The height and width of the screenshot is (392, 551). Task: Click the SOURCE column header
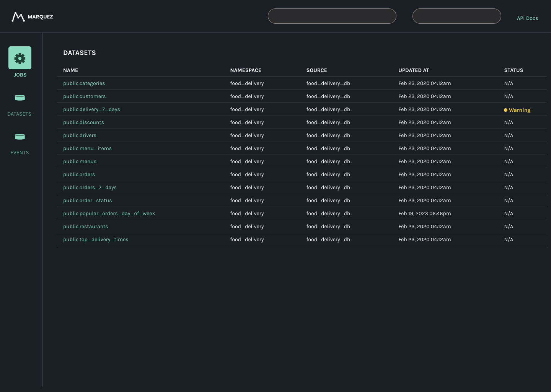point(316,70)
